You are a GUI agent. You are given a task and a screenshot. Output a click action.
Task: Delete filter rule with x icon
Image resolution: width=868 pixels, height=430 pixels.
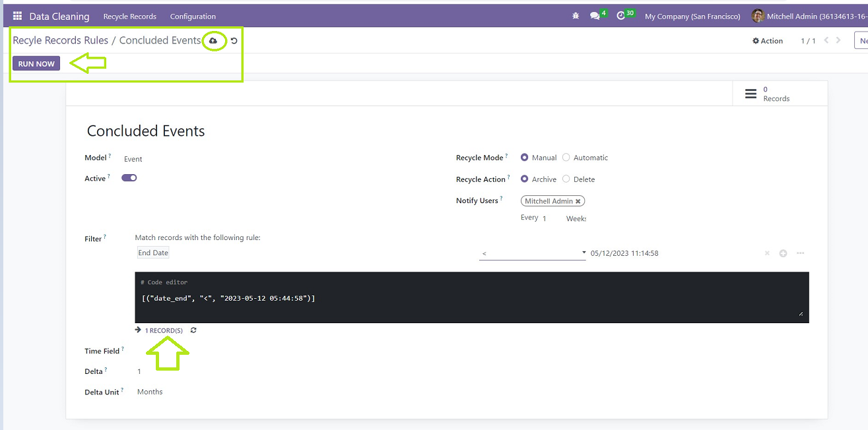767,253
